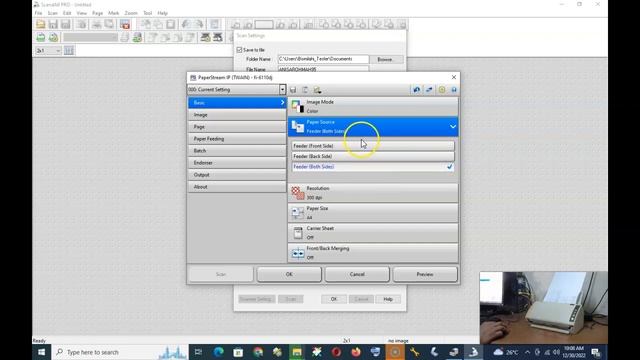Choose Feeder (Both Sides) option
Screen dimensions: 640x360
[373, 167]
